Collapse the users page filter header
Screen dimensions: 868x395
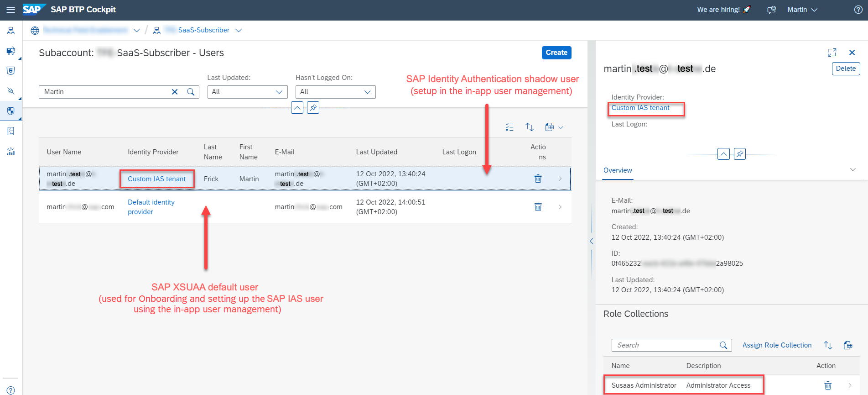(297, 108)
